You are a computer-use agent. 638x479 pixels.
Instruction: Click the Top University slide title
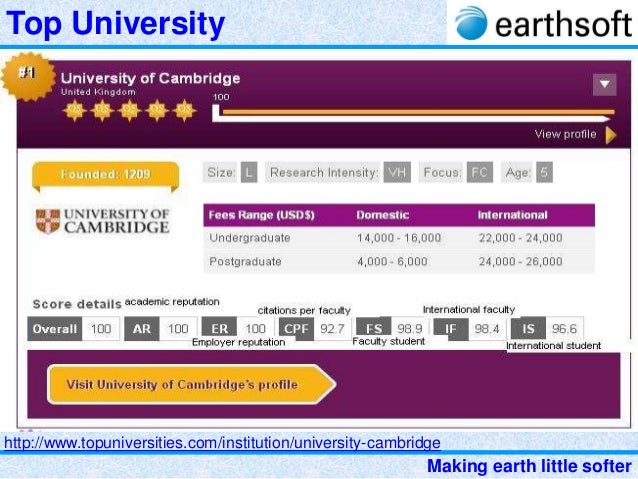pyautogui.click(x=116, y=24)
